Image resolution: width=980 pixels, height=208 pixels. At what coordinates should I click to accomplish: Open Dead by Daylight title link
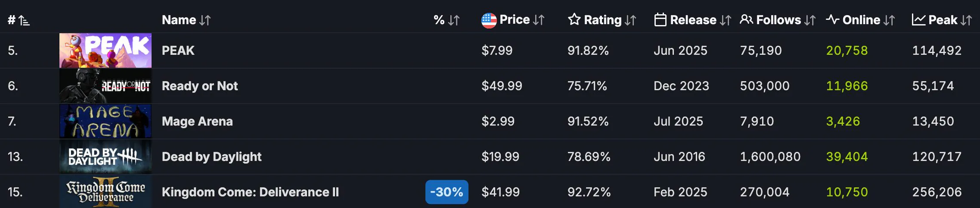click(211, 157)
